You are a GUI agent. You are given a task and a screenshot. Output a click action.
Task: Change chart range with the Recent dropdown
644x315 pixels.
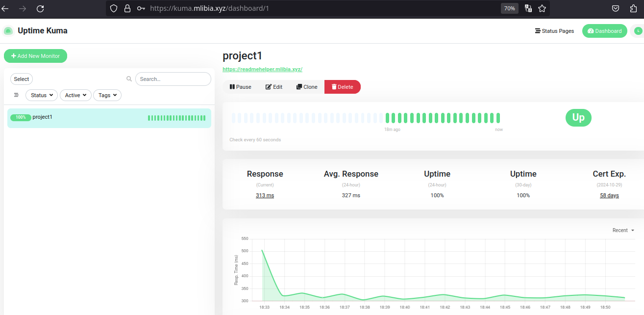tap(622, 230)
